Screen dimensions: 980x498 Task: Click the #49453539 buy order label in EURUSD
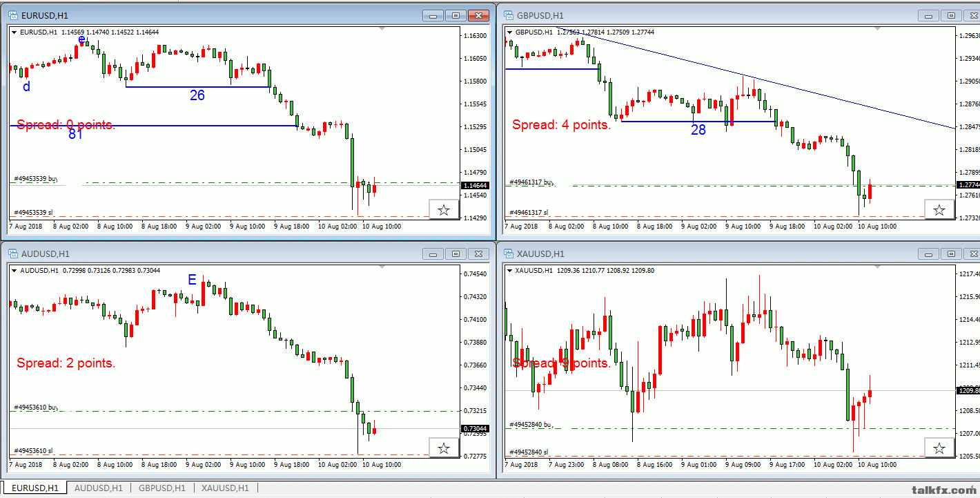coord(36,179)
